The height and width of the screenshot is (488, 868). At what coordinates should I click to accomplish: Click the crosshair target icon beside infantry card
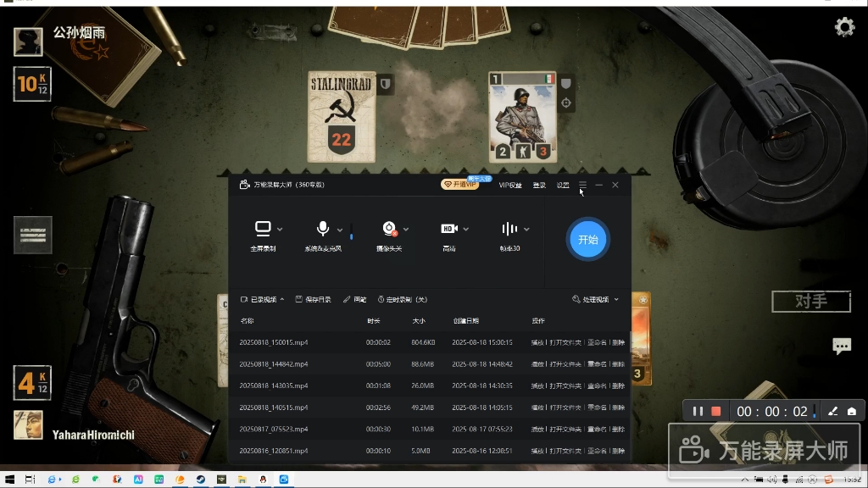(x=565, y=103)
